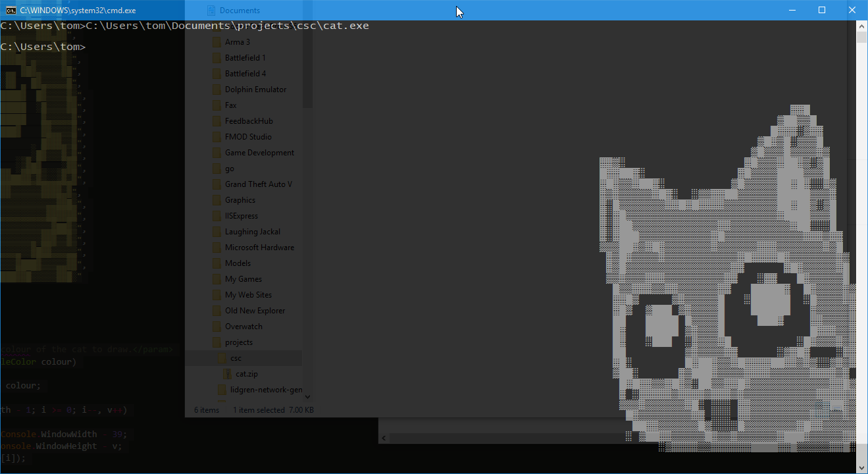Click the Arma 3 folder icon
Screen dimensions: 868x474
217,42
